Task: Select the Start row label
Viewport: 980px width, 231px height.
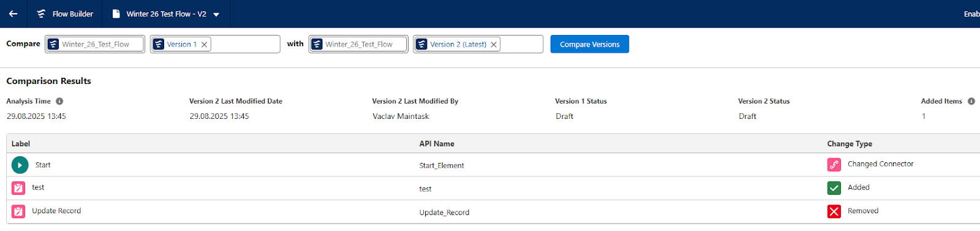Action: (x=43, y=165)
